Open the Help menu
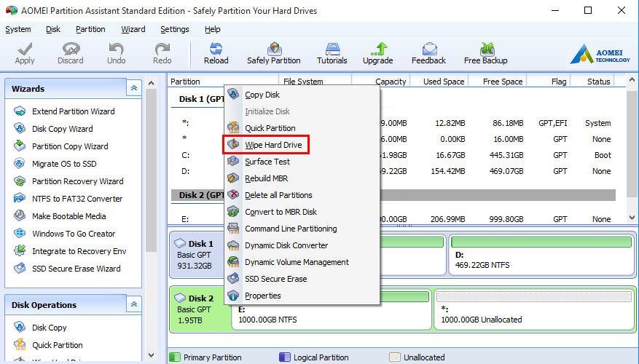 [x=212, y=29]
